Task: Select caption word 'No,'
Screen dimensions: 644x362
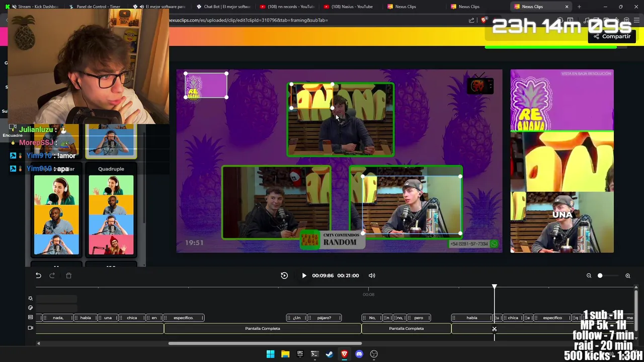Action: [372, 318]
